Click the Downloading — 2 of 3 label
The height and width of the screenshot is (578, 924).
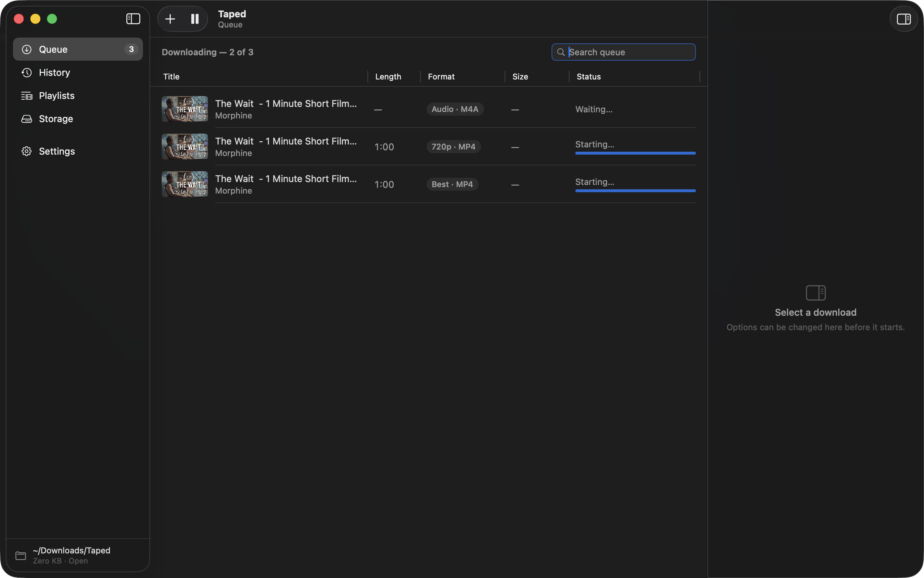click(x=207, y=52)
